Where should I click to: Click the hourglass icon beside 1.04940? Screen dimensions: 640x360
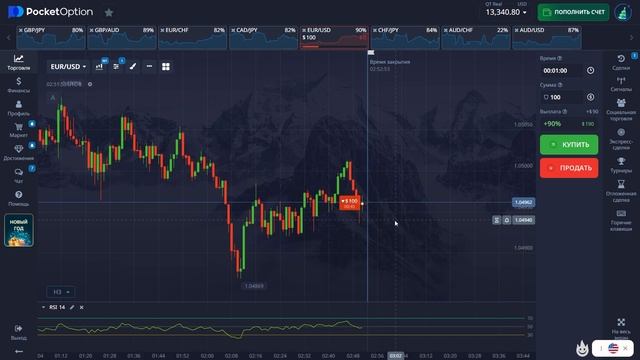pyautogui.click(x=496, y=220)
